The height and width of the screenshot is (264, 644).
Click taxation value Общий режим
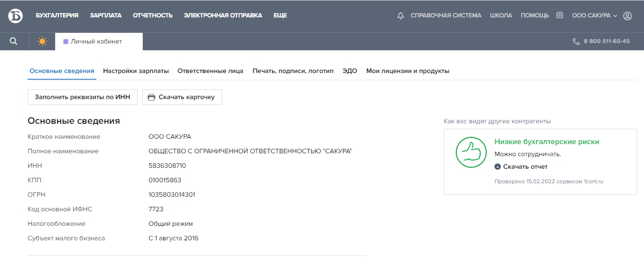pyautogui.click(x=171, y=224)
